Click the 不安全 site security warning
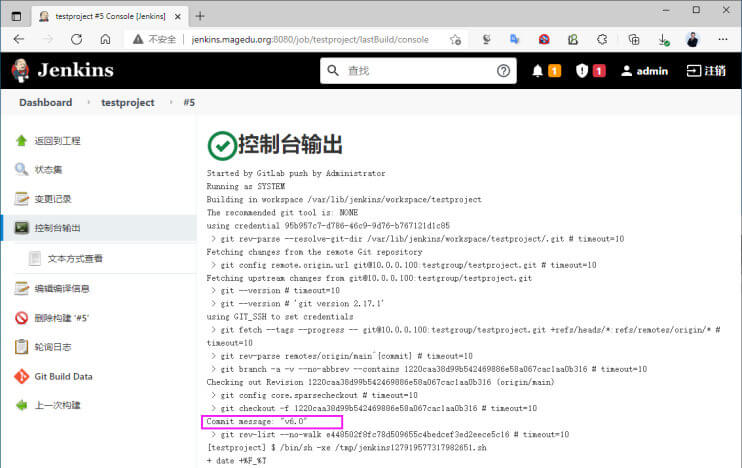This screenshot has height=468, width=742. click(154, 39)
